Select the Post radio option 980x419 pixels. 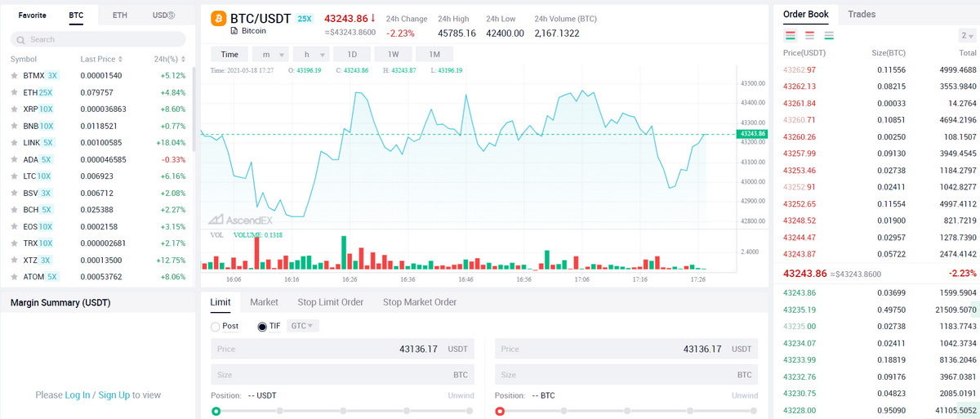216,326
